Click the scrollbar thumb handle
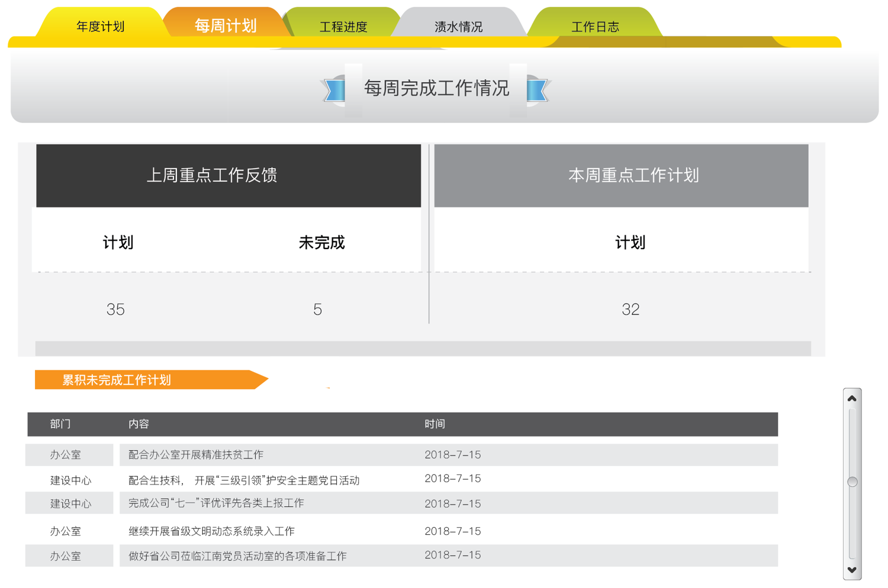Screen dimensions: 888x588 (x=852, y=482)
